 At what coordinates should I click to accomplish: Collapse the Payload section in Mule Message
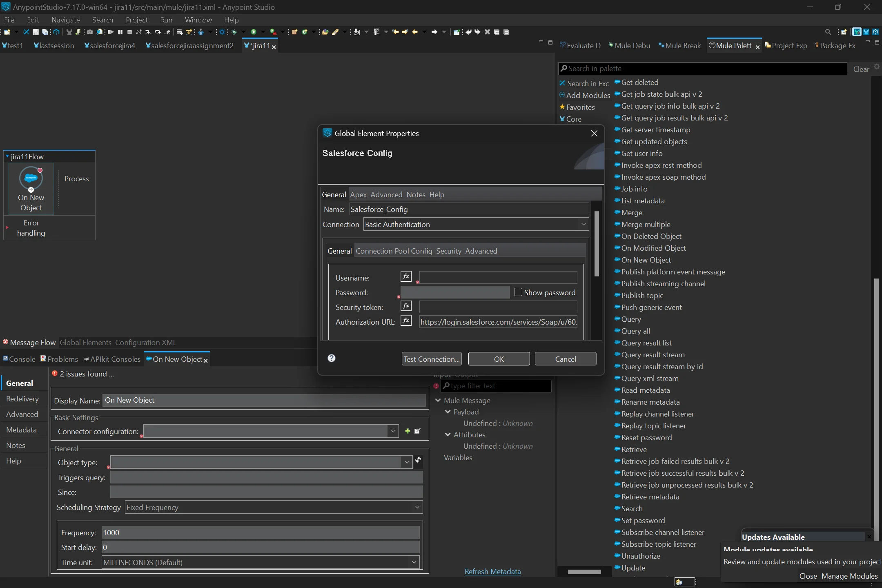[447, 412]
